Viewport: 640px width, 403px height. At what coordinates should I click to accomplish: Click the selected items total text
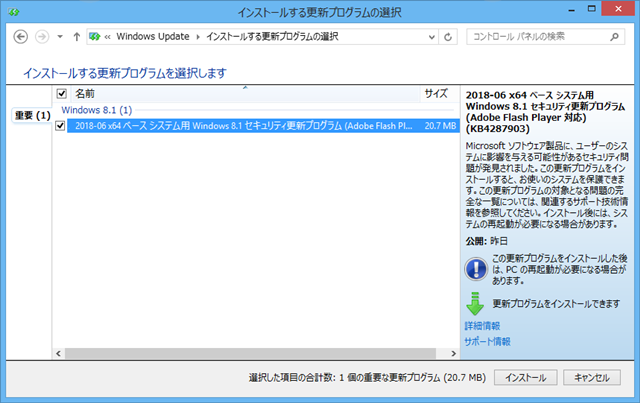coord(367,378)
